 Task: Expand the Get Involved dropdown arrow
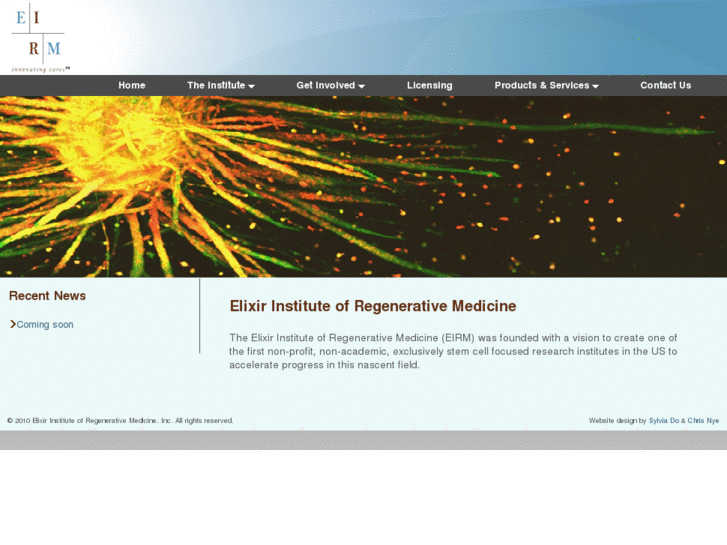pos(362,86)
